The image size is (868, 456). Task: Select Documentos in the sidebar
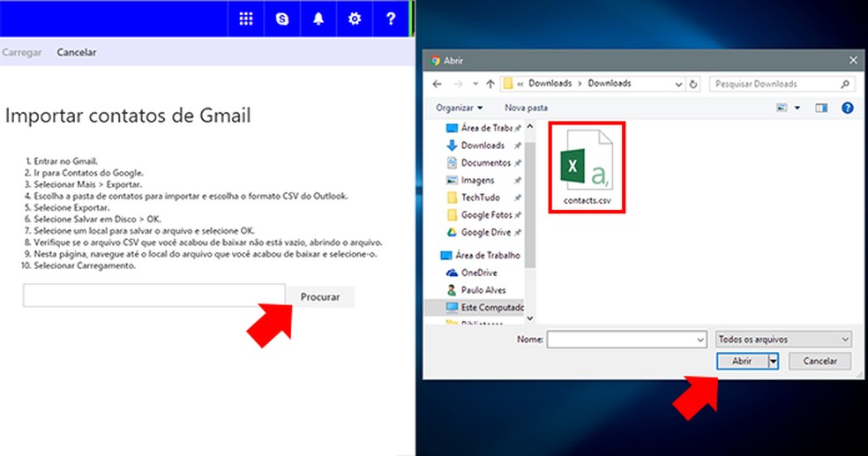483,162
